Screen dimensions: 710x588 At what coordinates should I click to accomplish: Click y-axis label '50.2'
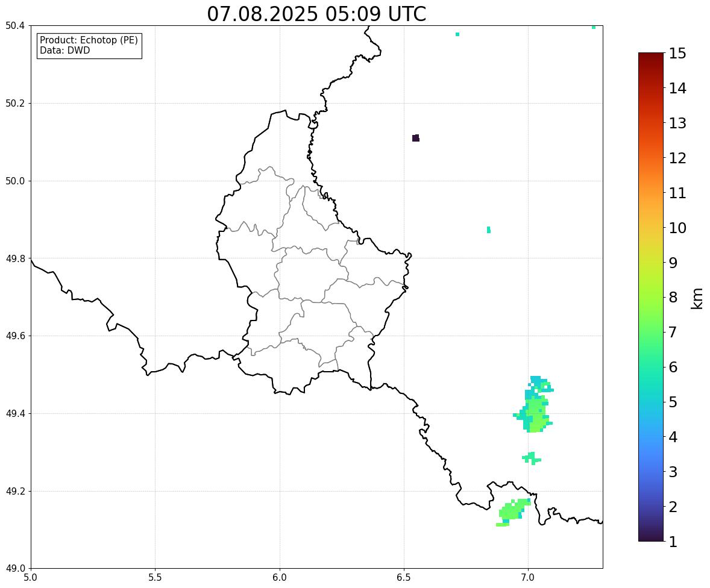coord(15,103)
